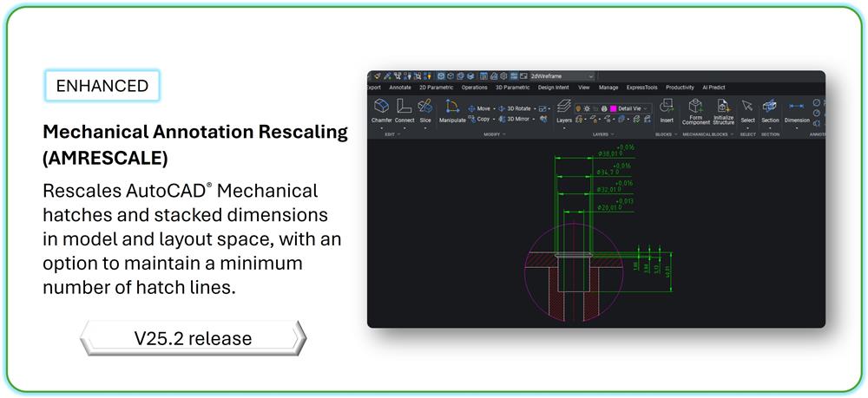Image resolution: width=868 pixels, height=398 pixels.
Task: Activate the Select arrow tool
Action: click(747, 106)
